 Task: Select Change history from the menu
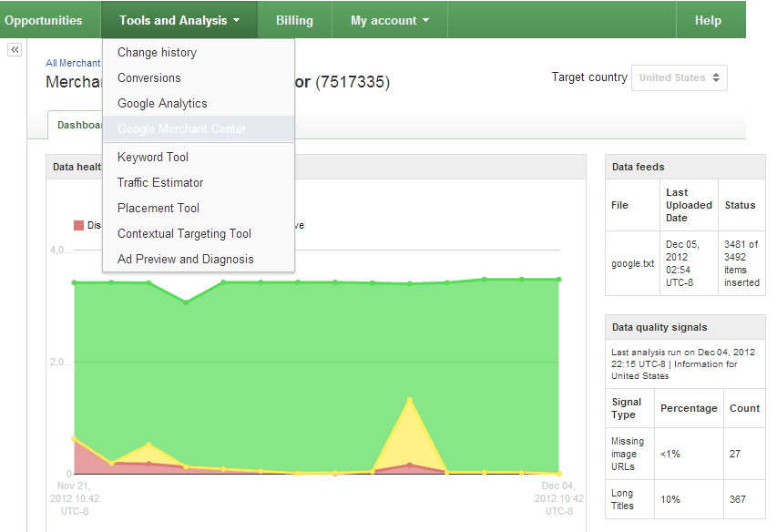coord(157,53)
